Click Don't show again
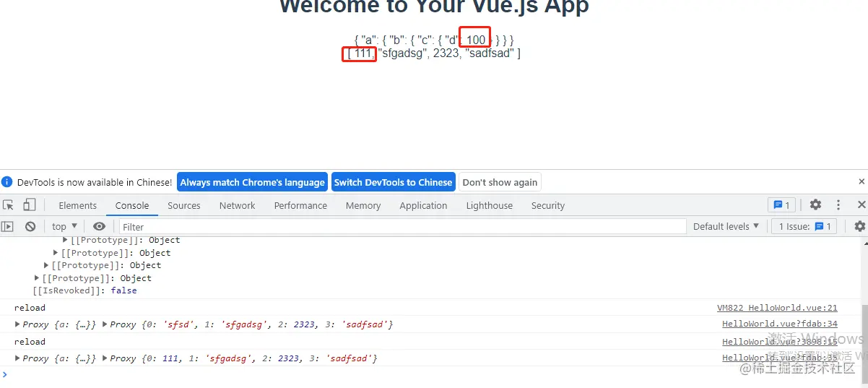The width and height of the screenshot is (868, 388). [x=500, y=182]
